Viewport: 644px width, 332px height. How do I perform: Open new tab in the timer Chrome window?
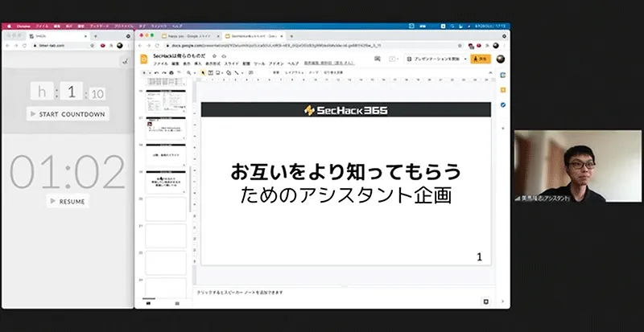96,36
